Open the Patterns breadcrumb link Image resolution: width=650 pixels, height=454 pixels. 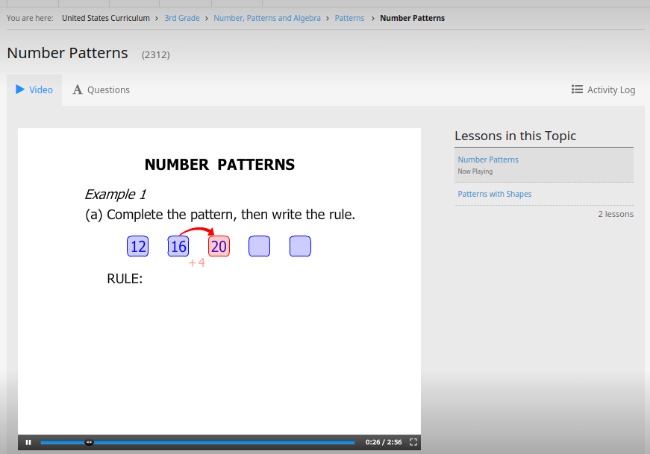pyautogui.click(x=349, y=18)
